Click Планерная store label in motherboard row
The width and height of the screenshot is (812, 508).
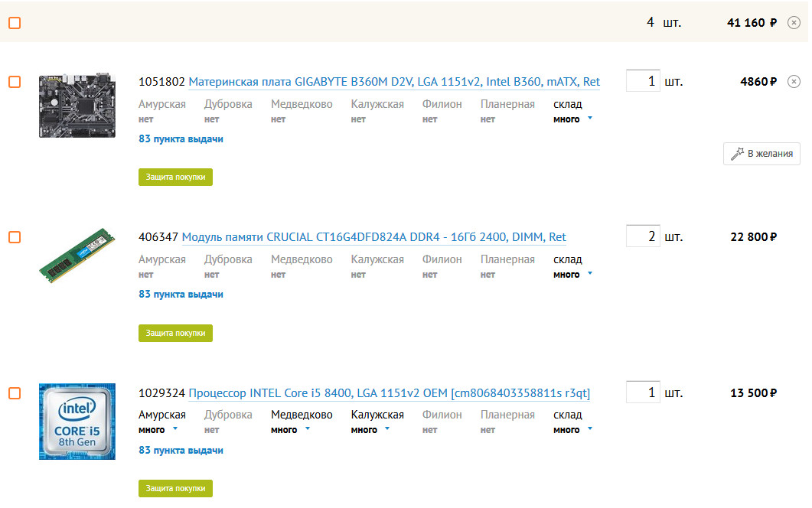507,104
